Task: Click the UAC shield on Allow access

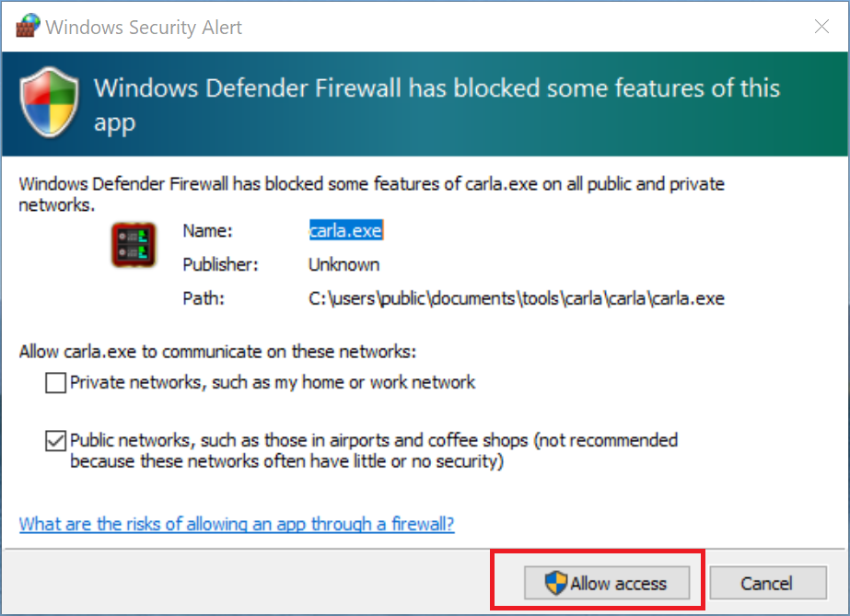Action: click(555, 583)
